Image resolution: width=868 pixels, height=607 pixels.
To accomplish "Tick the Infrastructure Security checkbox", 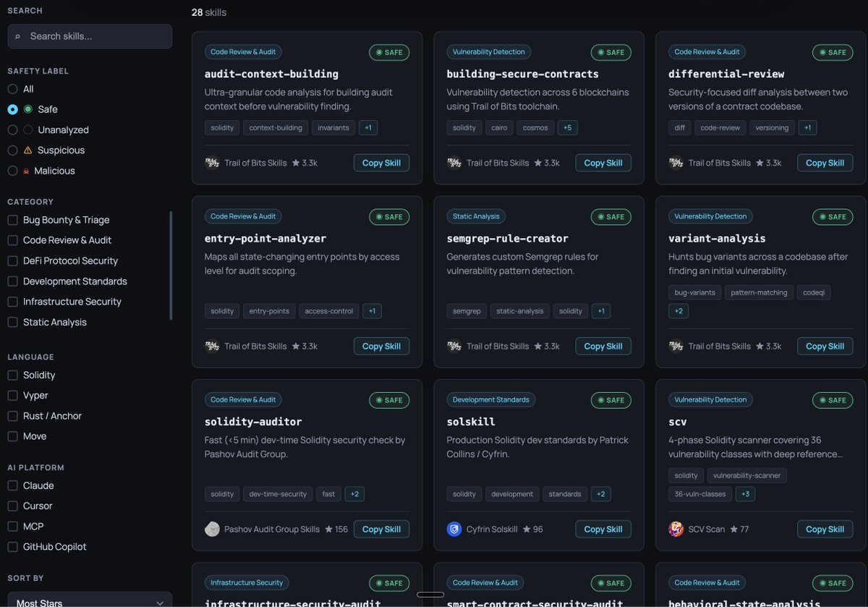I will pyautogui.click(x=12, y=302).
